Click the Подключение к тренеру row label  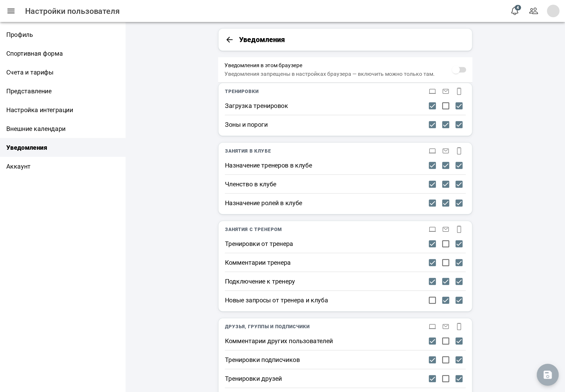pos(260,281)
